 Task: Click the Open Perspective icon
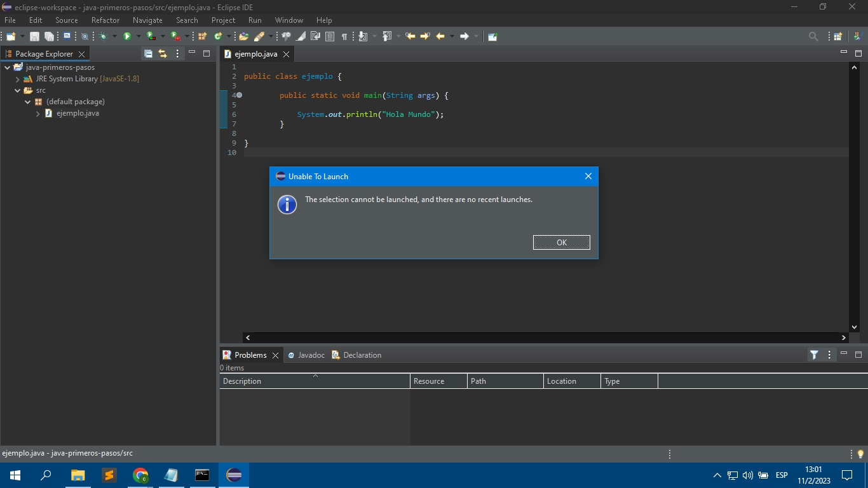pos(837,36)
